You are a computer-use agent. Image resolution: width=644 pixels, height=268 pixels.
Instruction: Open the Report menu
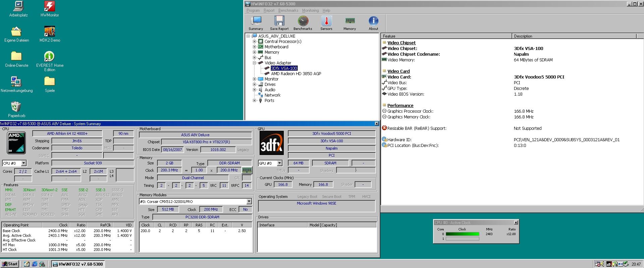click(x=269, y=10)
